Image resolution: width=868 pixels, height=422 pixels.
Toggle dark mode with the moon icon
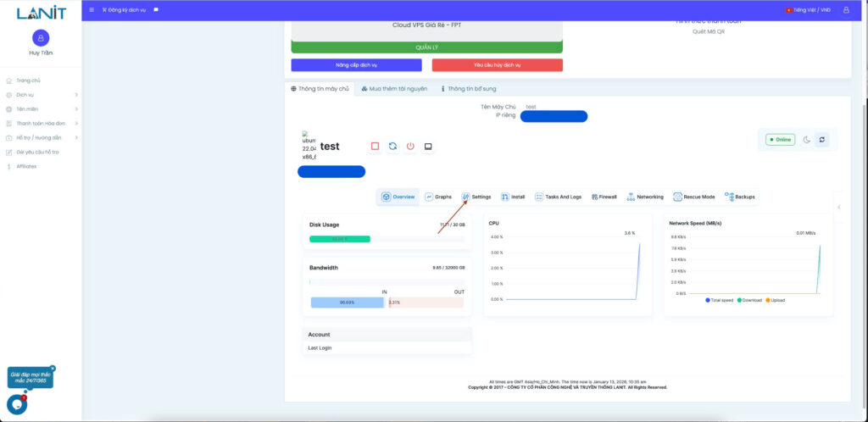tap(806, 140)
